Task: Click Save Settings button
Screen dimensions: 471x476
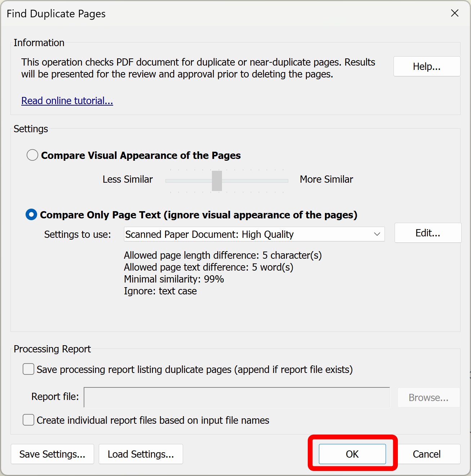Action: click(x=52, y=454)
